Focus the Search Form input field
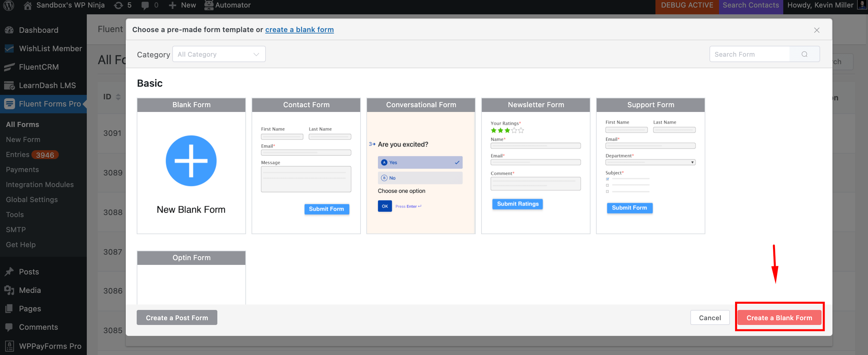 point(750,54)
